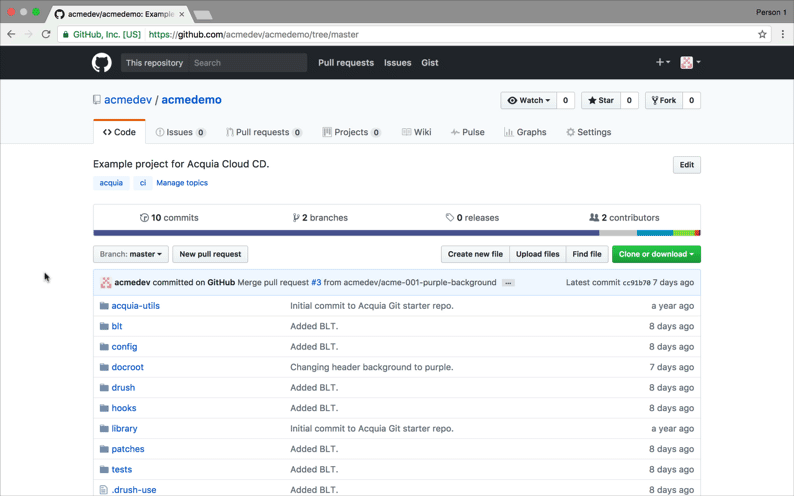Open the plus create-new dropdown
794x496 pixels.
point(662,62)
